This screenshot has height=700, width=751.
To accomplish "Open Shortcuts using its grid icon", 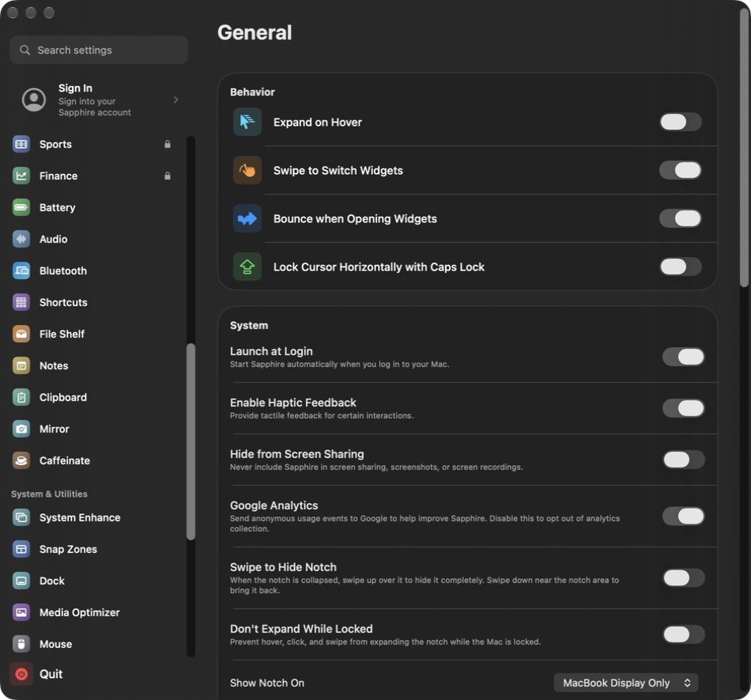I will pos(21,302).
